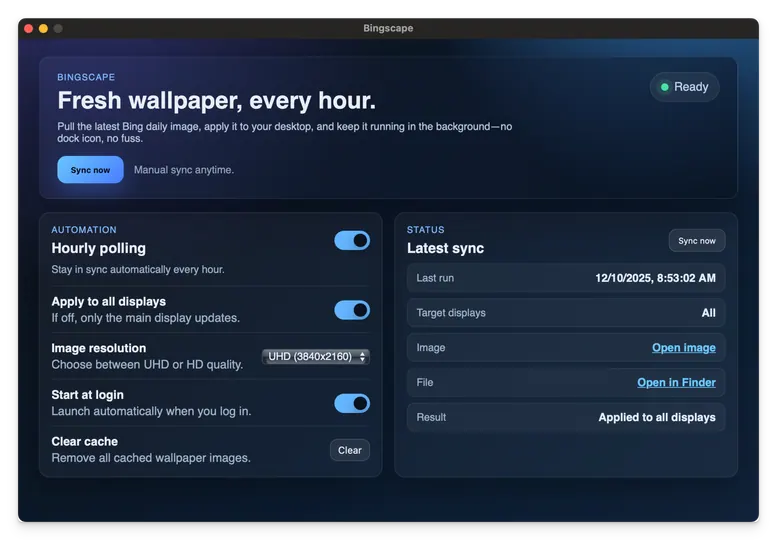
Task: Toggle the Hourly polling switch
Action: [x=352, y=241]
